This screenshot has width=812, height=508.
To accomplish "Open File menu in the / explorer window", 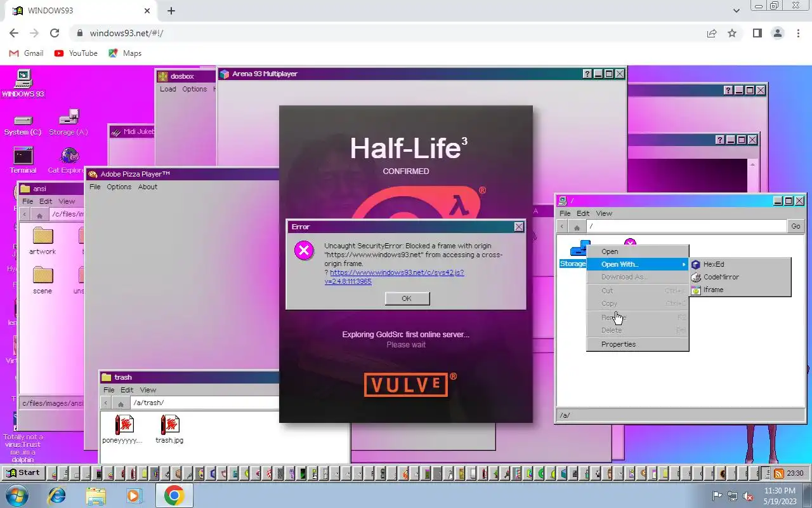I will [565, 213].
